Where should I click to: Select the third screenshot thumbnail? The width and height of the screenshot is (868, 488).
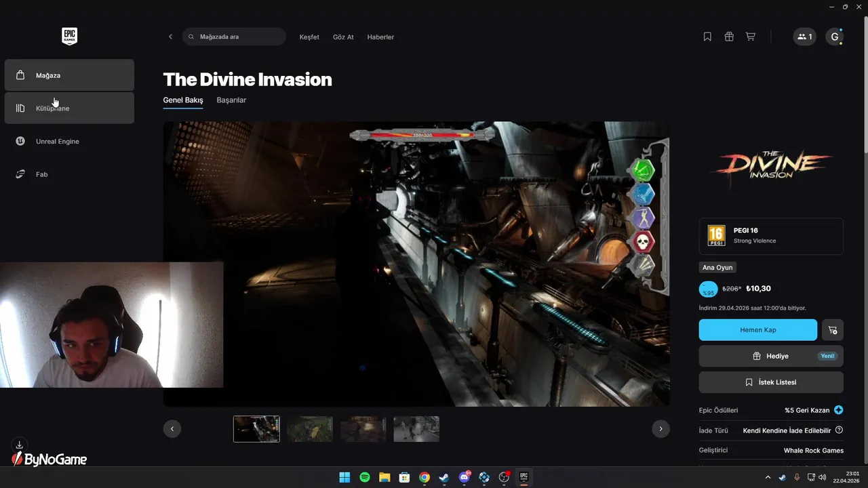pos(363,429)
